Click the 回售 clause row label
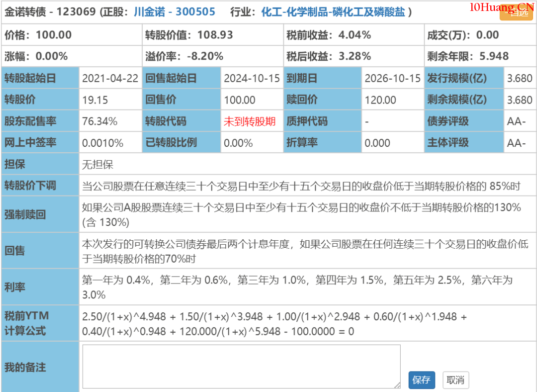 (40, 251)
